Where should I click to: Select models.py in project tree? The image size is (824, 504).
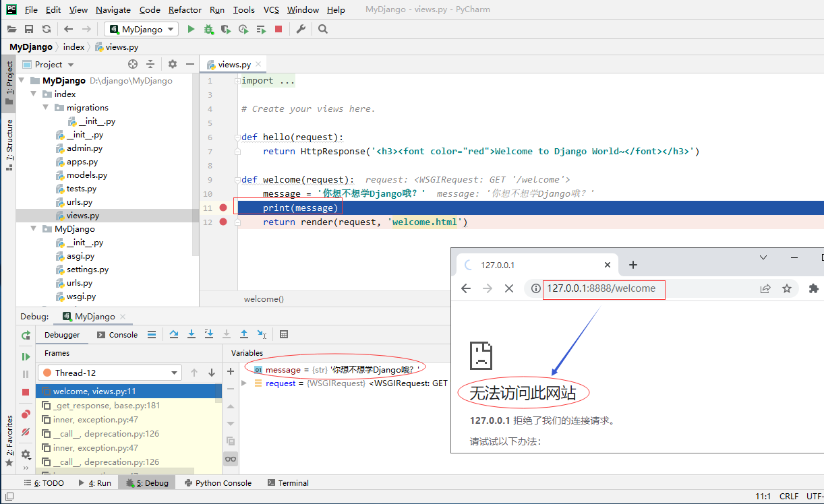(86, 175)
